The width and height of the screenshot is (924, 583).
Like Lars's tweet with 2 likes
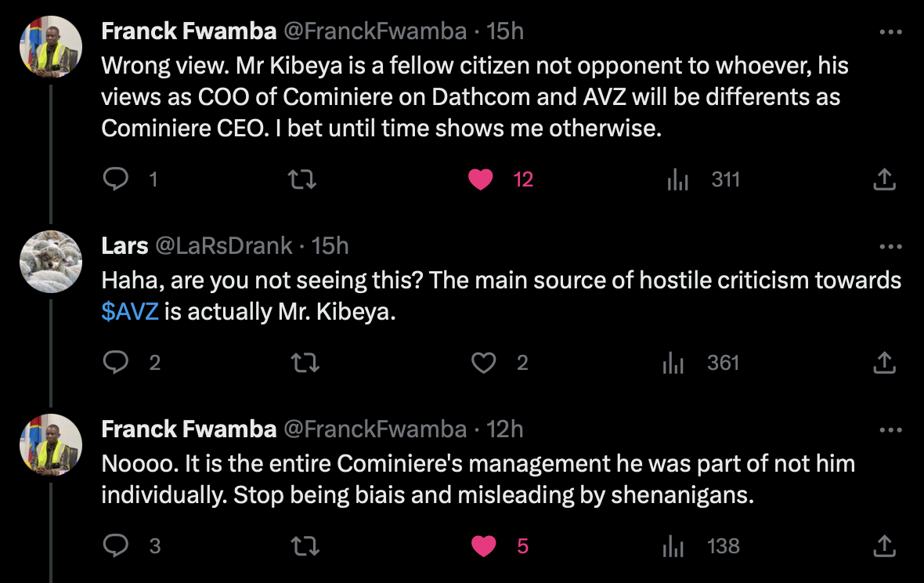484,363
